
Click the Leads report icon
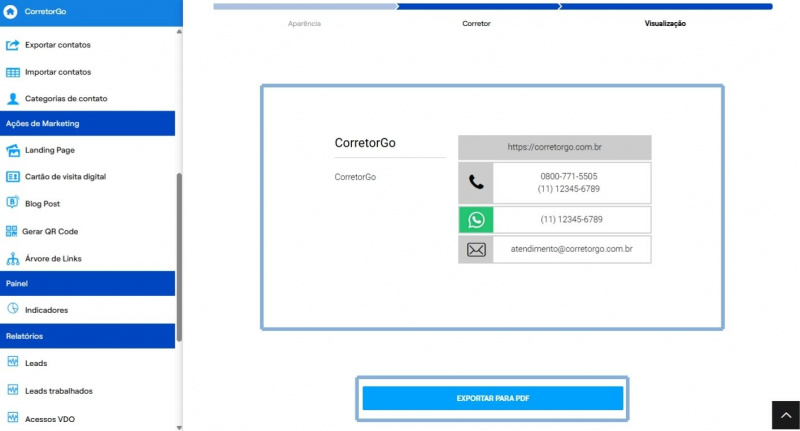pyautogui.click(x=13, y=362)
